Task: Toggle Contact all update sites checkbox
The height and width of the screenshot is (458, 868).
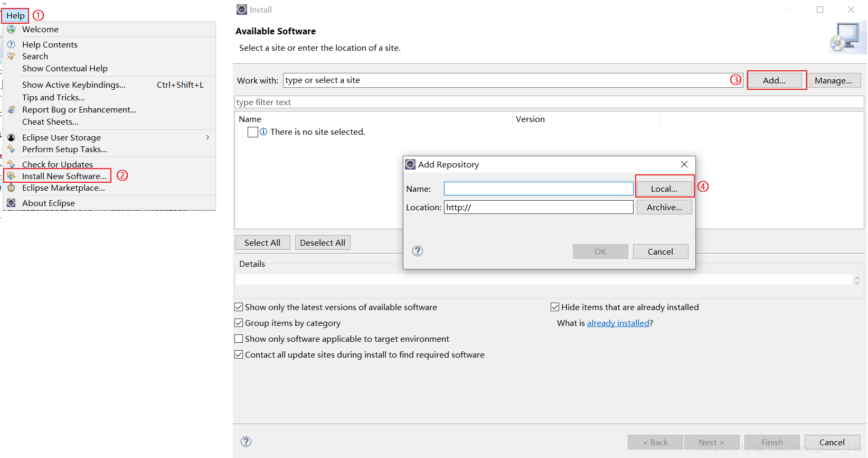Action: tap(239, 354)
